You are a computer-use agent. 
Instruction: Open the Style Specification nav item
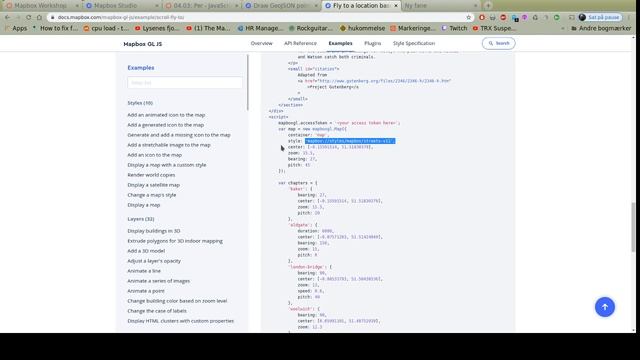coord(413,43)
